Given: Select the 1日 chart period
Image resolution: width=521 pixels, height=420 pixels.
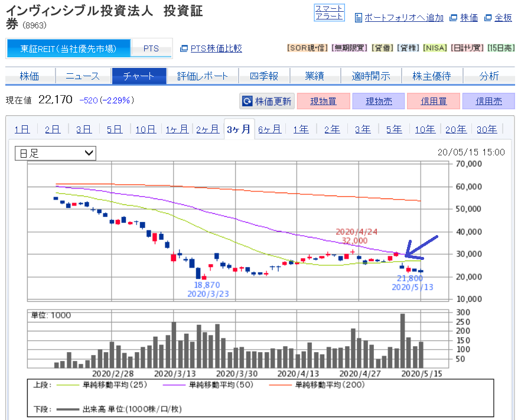Looking at the screenshot, I should tap(22, 129).
